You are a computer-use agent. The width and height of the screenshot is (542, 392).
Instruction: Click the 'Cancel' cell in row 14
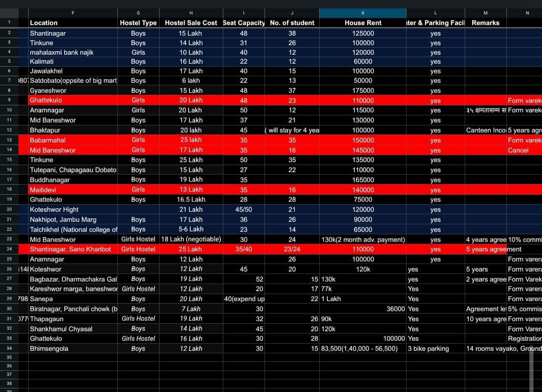tap(524, 151)
